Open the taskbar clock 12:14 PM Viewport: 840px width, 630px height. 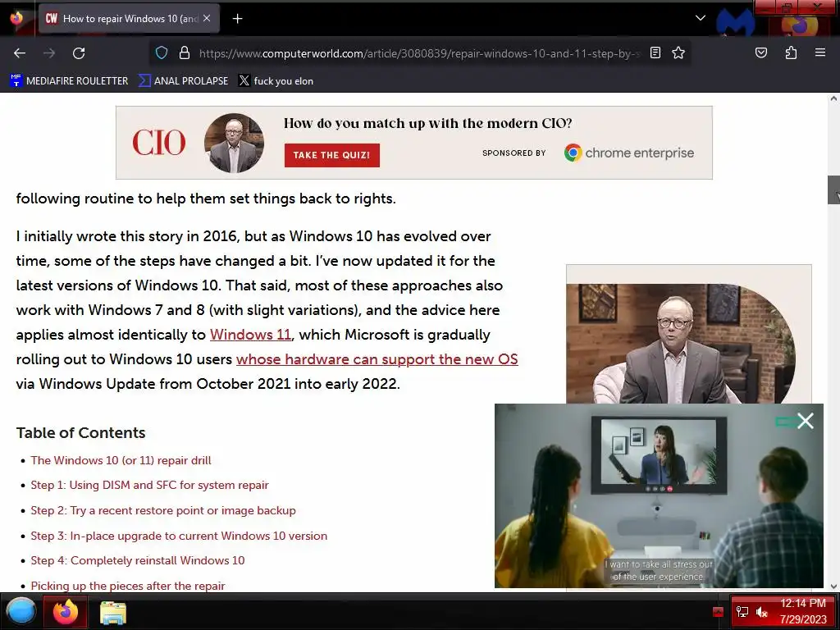tap(802, 611)
